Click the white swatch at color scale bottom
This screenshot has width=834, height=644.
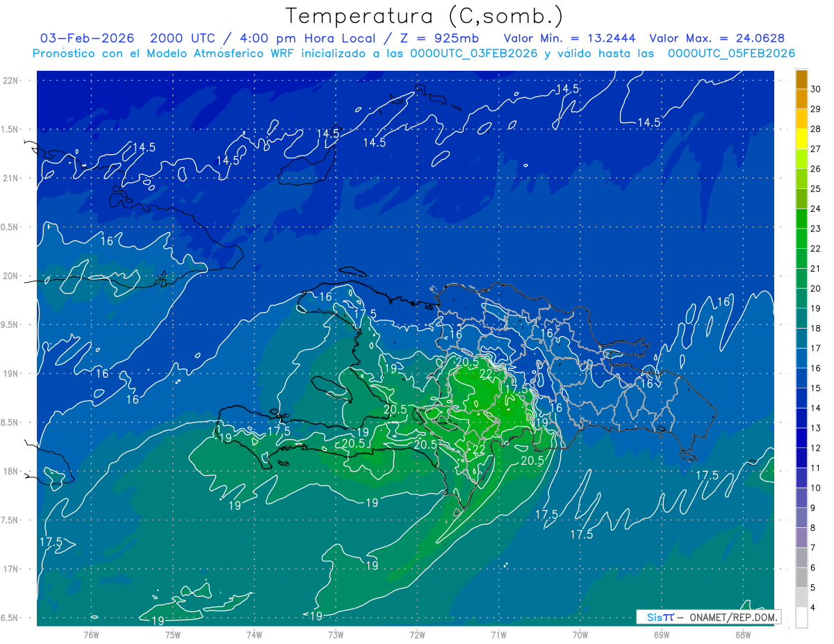click(x=801, y=618)
